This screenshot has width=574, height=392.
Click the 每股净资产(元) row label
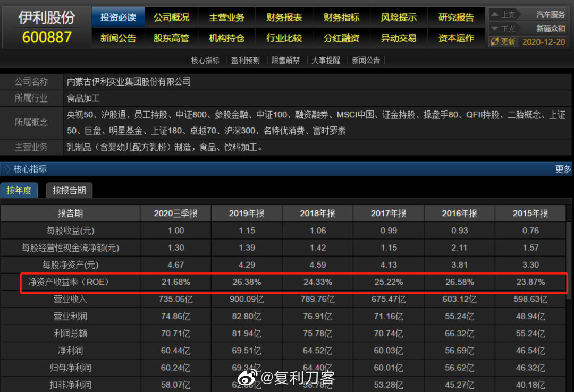pos(70,265)
